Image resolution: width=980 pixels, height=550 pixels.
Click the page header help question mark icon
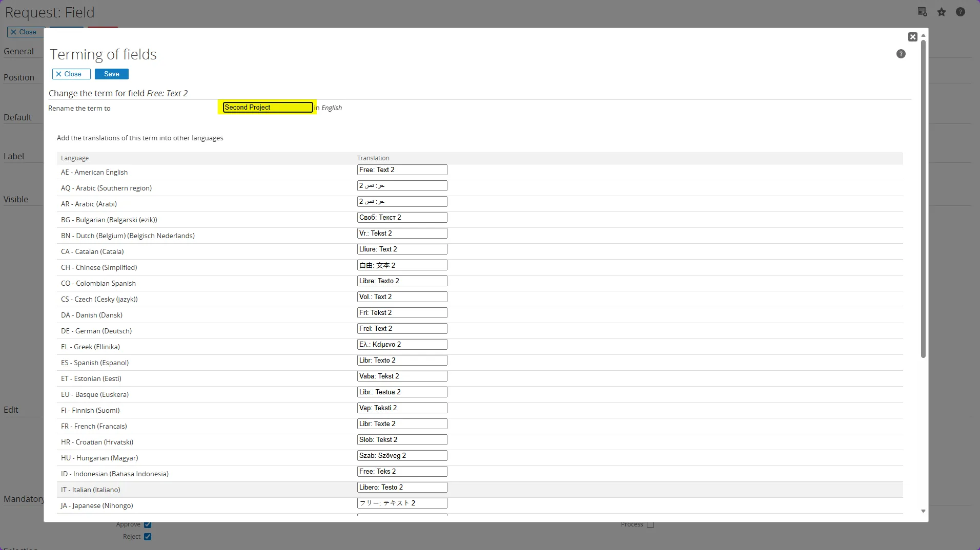[x=961, y=12]
